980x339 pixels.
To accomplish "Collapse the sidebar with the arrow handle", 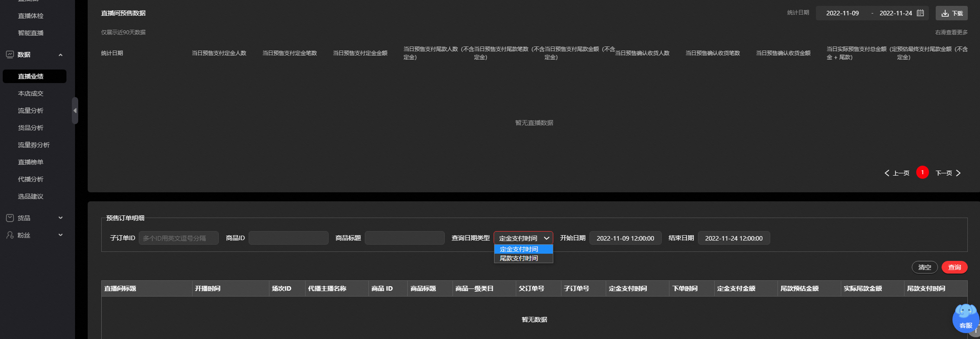I will point(75,111).
